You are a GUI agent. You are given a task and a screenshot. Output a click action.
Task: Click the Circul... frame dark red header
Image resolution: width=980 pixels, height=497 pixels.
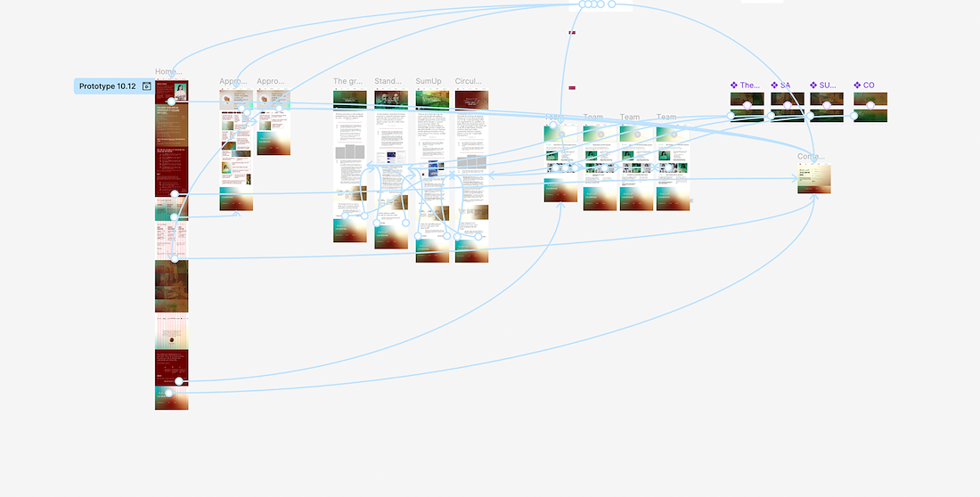click(471, 100)
